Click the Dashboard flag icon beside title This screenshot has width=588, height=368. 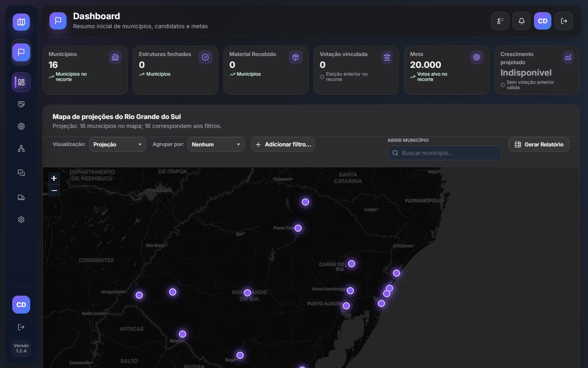point(58,21)
